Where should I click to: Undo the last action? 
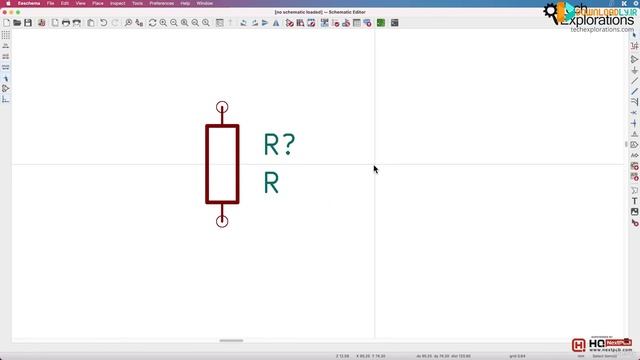pos(104,23)
